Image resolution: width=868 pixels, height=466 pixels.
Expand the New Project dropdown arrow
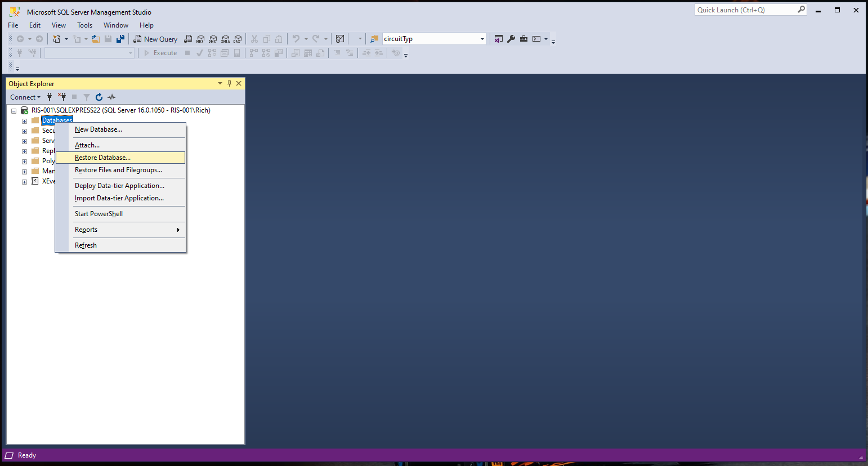click(66, 39)
